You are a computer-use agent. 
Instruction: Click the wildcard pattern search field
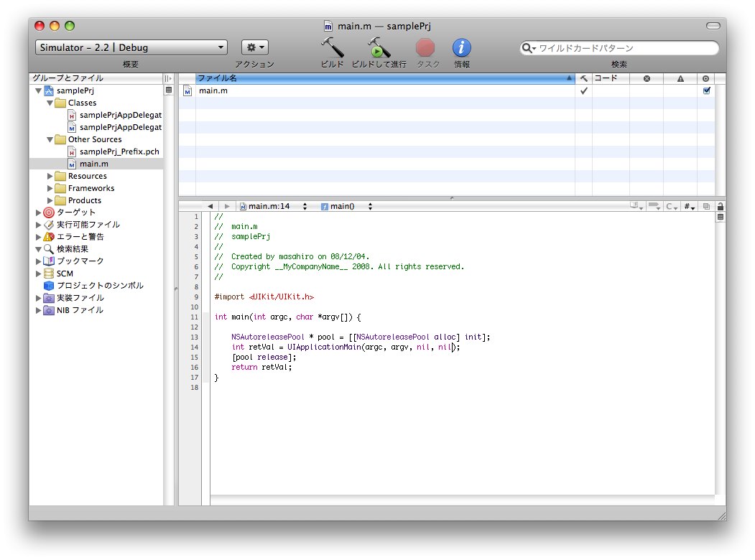point(625,48)
